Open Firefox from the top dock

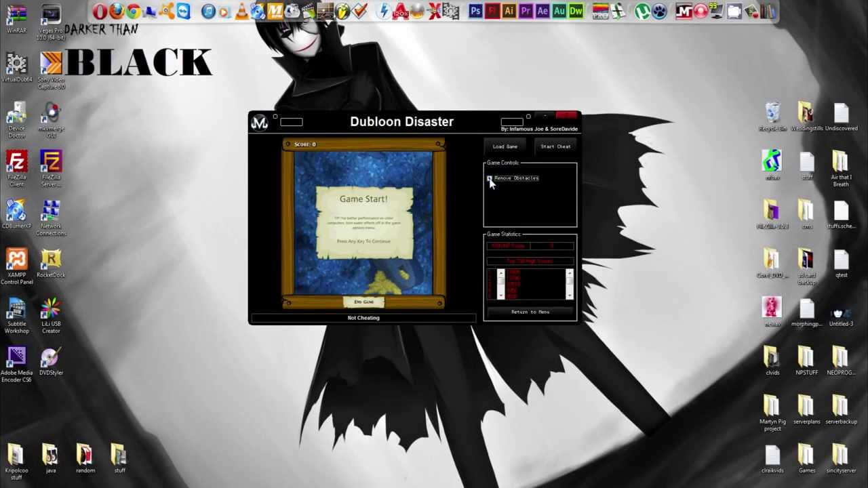pos(117,12)
